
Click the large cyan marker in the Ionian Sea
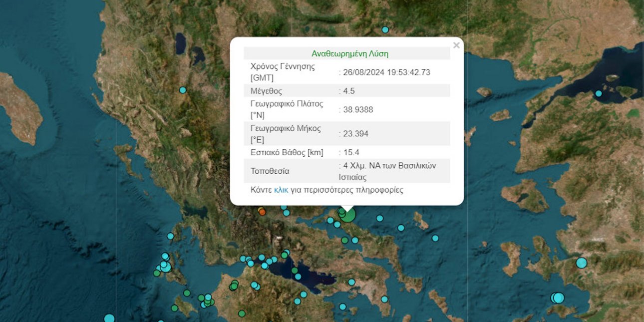(109, 319)
